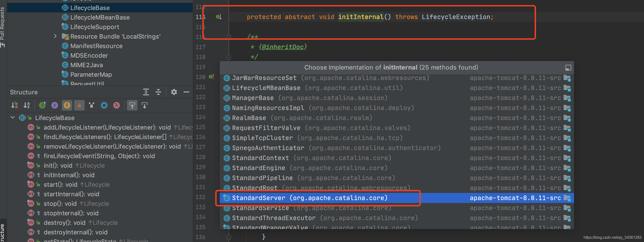
Task: Choose StandardContext implementation
Action: [396, 158]
